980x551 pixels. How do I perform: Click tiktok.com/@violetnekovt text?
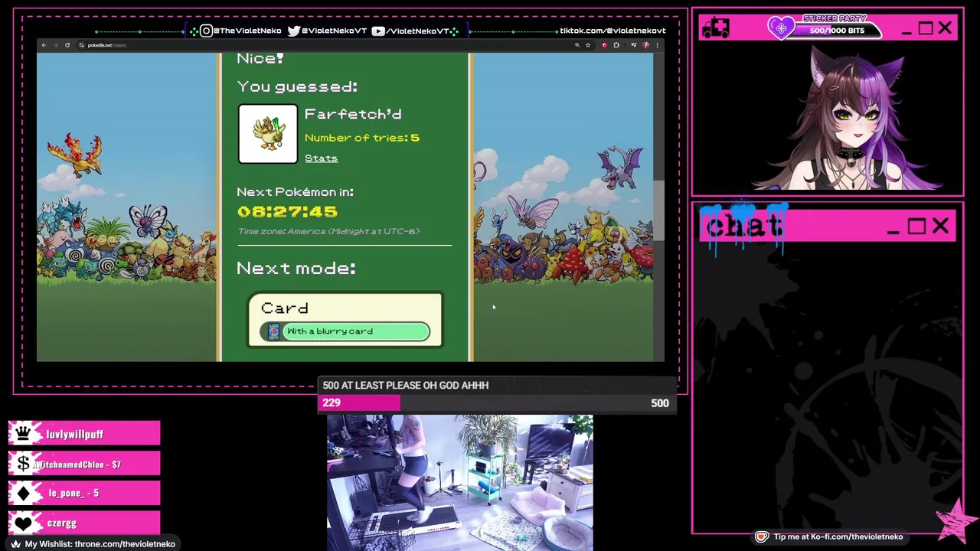[x=612, y=31]
